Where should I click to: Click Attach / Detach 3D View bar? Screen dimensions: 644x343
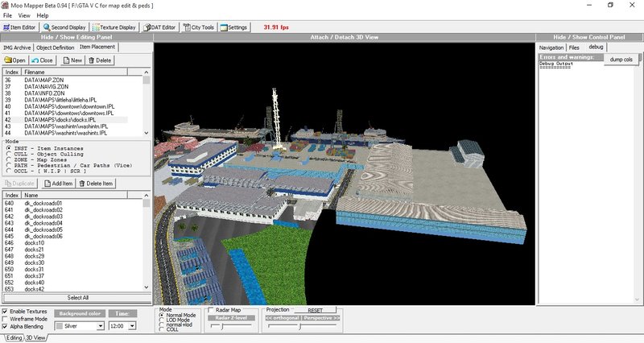pos(345,37)
